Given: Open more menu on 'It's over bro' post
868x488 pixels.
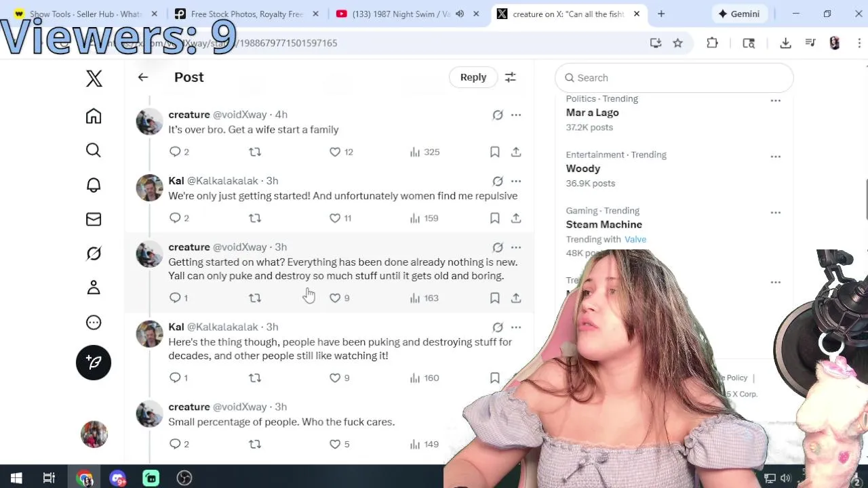Looking at the screenshot, I should point(516,115).
